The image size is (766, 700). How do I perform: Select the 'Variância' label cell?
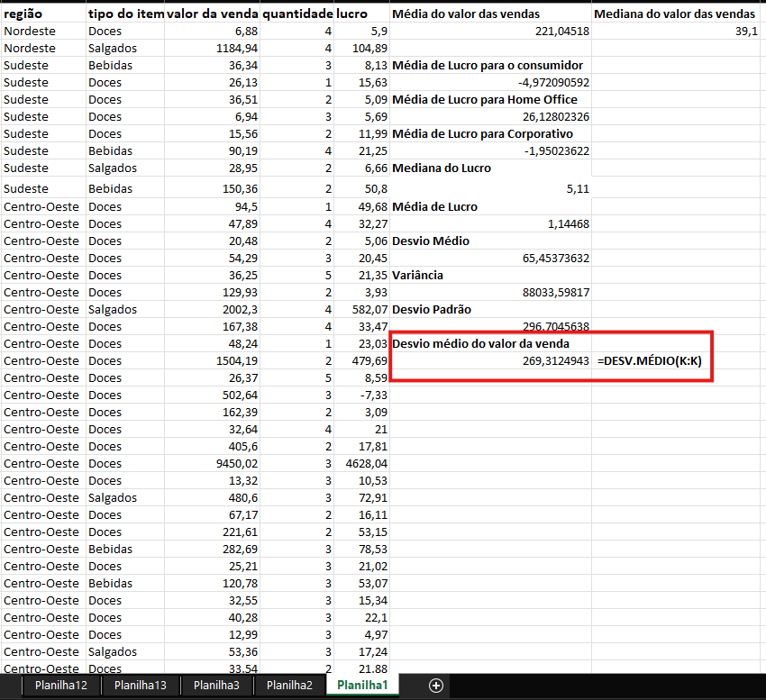click(490, 275)
